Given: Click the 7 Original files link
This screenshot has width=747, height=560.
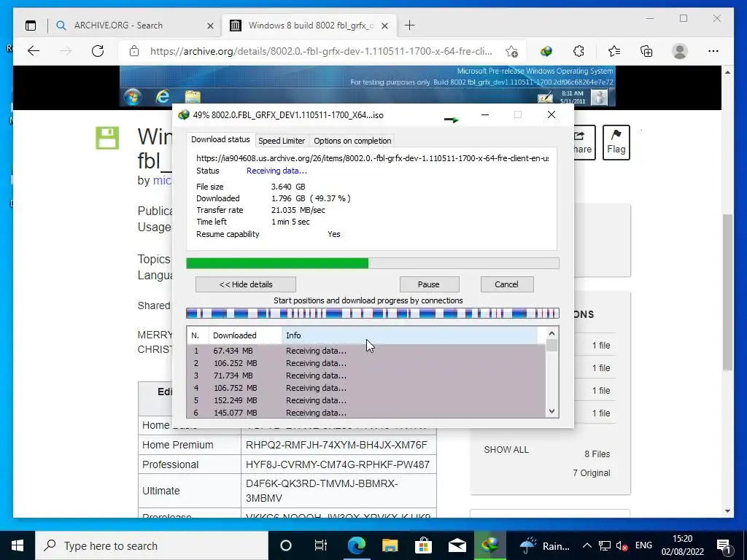Looking at the screenshot, I should tap(591, 472).
